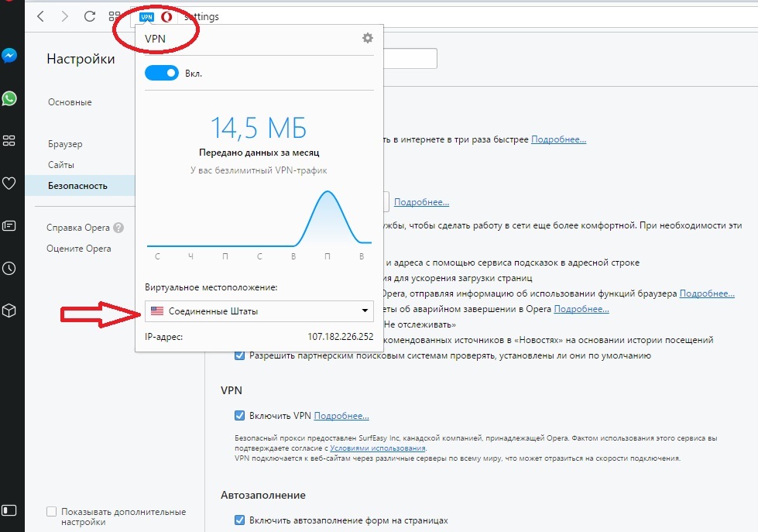Open Подробнее link after функций браузера
The height and width of the screenshot is (532, 758).
(707, 293)
